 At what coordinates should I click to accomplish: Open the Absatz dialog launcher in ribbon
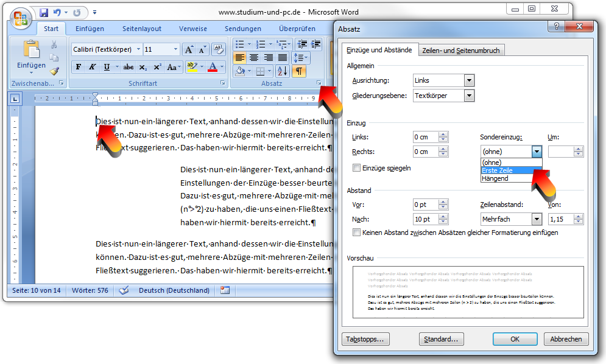pyautogui.click(x=319, y=83)
